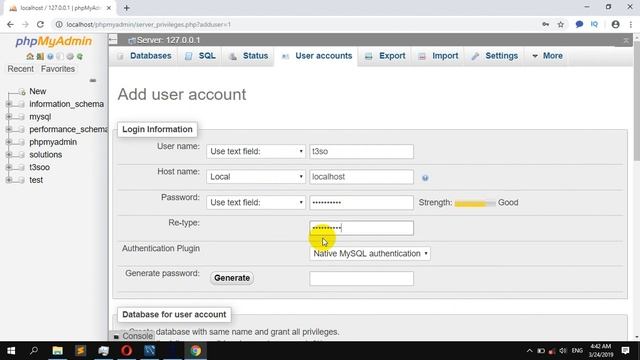Reload navigation panel with green arrow icon

point(80,56)
